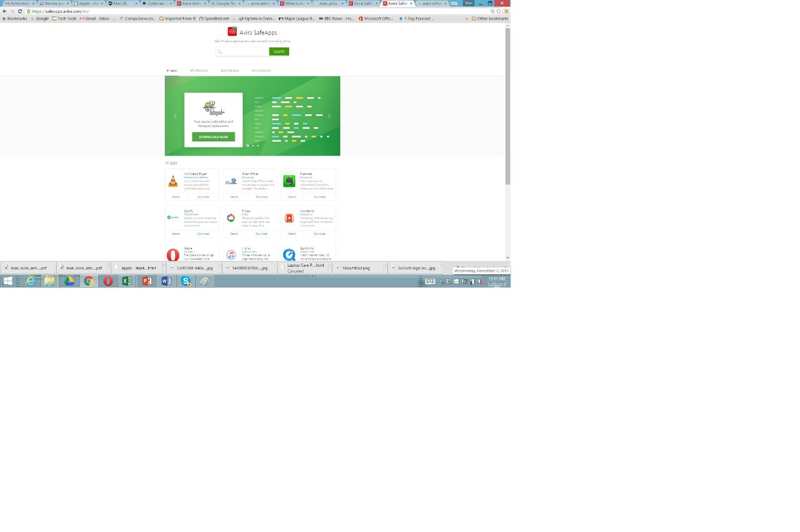Open the Tech Tools bookmark
The image size is (800, 532).
click(64, 19)
